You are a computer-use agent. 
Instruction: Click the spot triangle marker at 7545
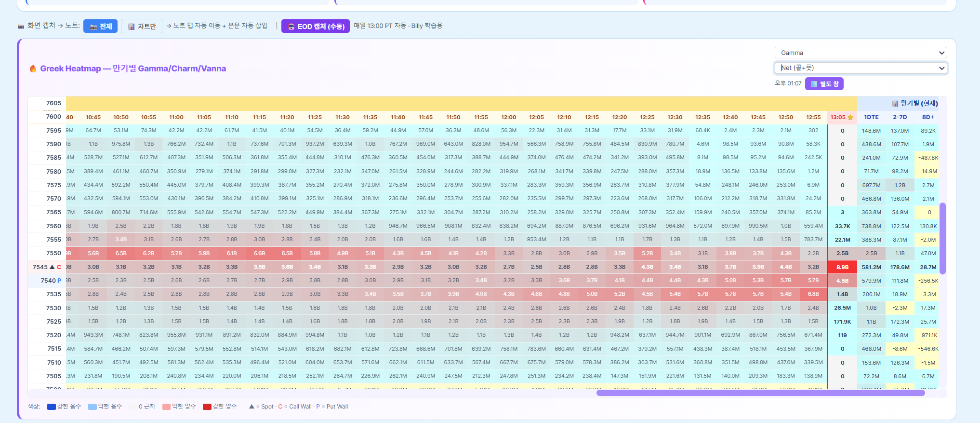[x=52, y=267]
